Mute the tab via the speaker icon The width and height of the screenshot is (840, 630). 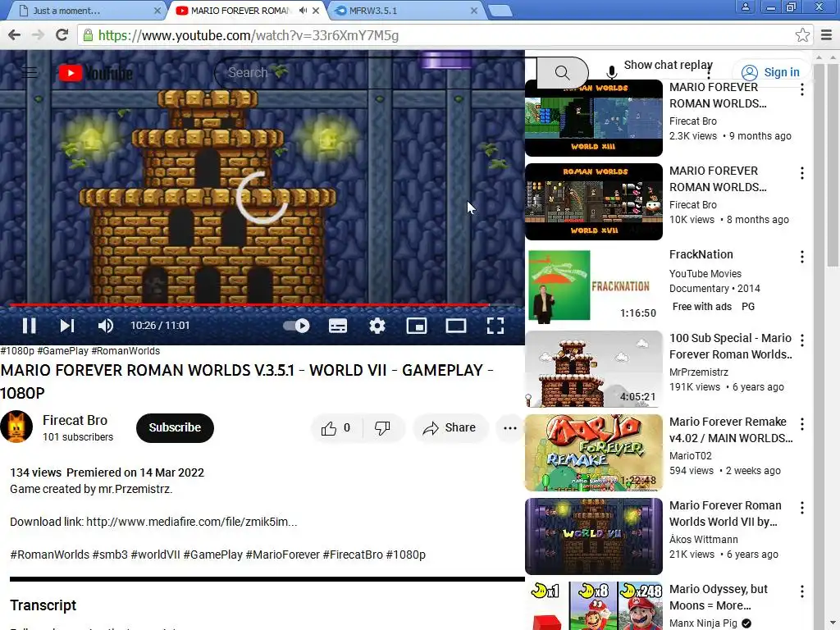[x=304, y=10]
